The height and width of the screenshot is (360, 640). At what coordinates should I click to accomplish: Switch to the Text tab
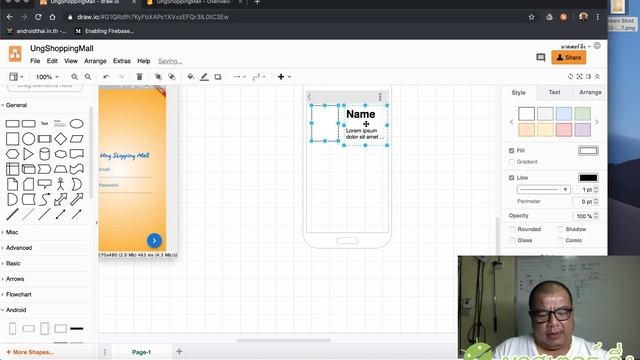[x=554, y=92]
